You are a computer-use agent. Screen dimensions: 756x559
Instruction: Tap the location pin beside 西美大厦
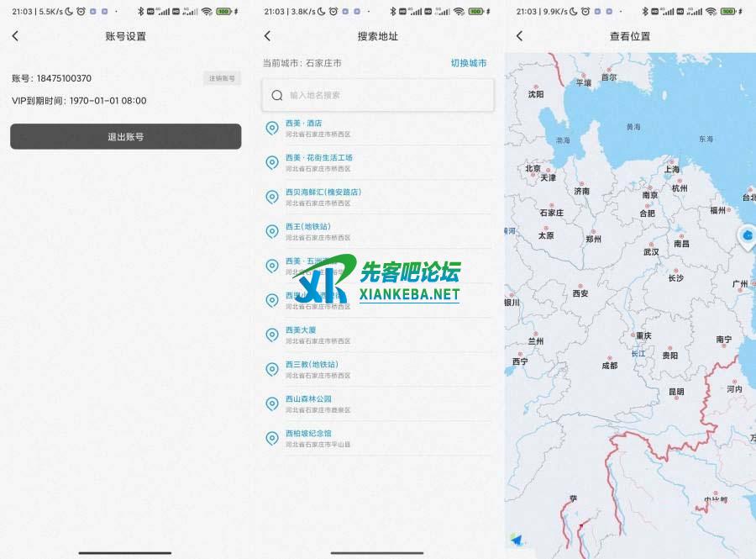click(x=271, y=335)
